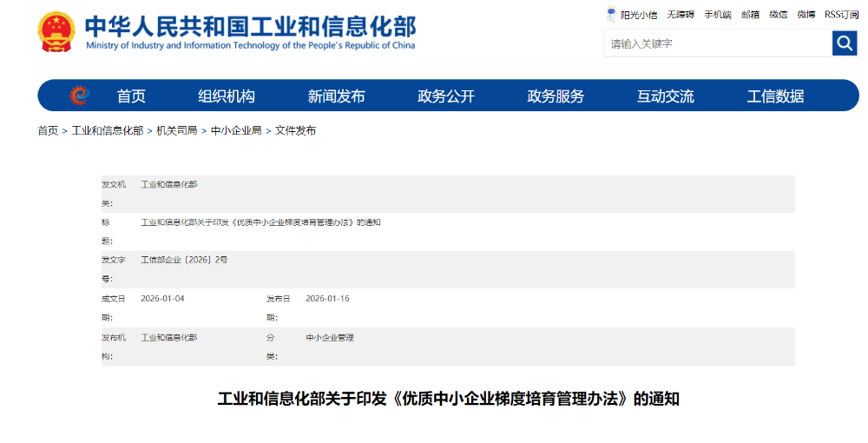Click the 发文机关 value 工业和信息化部
The width and height of the screenshot is (868, 443).
(x=169, y=184)
